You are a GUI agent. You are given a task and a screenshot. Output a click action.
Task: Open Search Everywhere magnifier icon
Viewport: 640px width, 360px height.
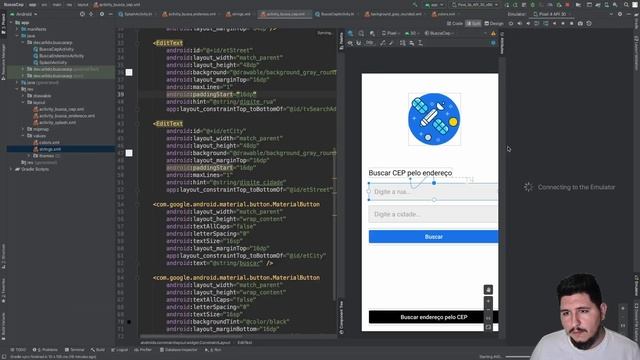click(626, 5)
